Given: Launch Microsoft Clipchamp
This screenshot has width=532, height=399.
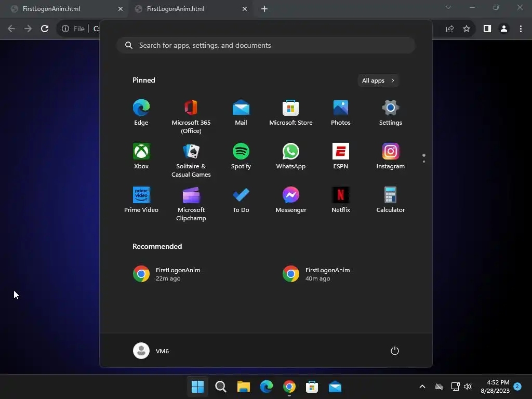Looking at the screenshot, I should (191, 204).
